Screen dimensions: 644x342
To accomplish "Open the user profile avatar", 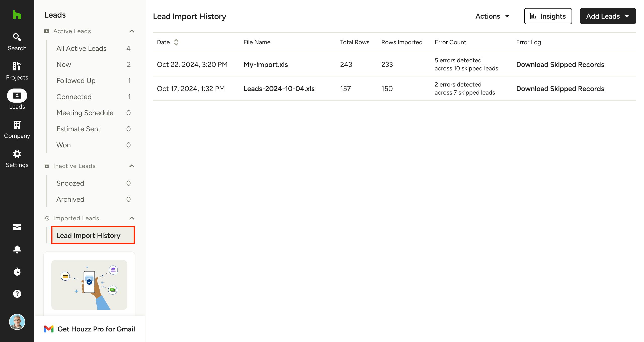I will (x=17, y=322).
